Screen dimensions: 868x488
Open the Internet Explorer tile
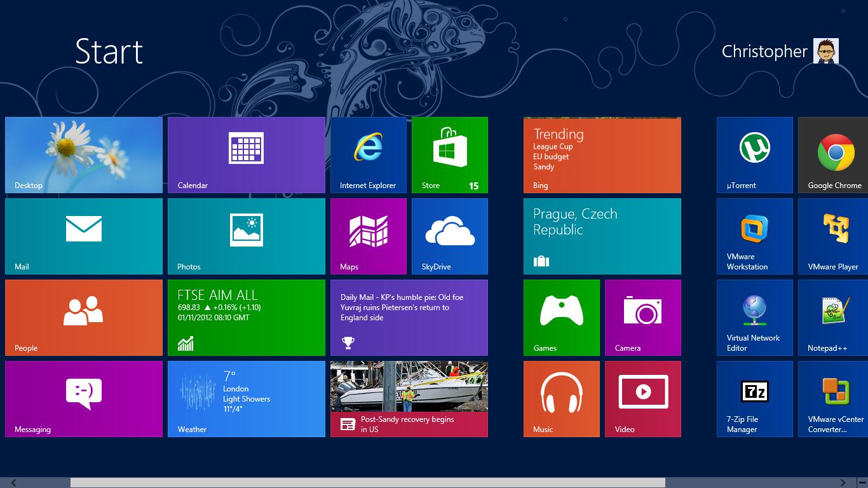369,155
